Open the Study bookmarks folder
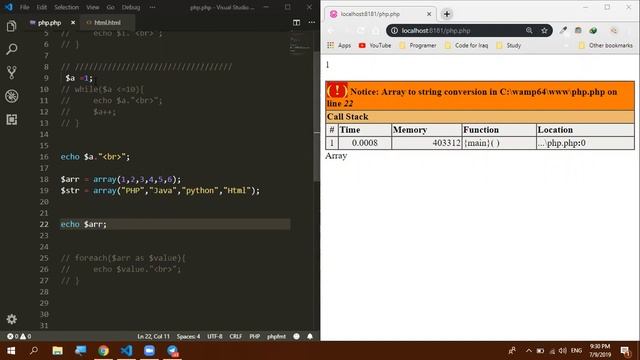This screenshot has width=640, height=360. tap(509, 45)
